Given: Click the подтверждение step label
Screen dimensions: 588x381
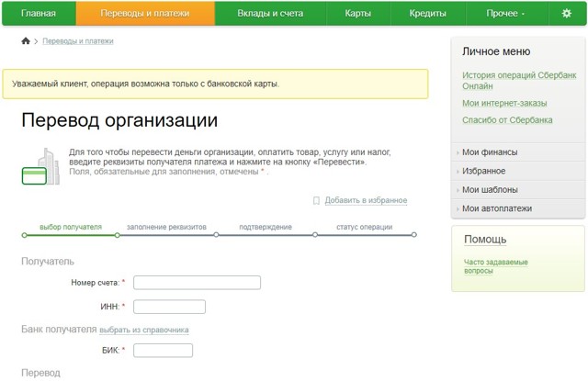Looking at the screenshot, I should [x=266, y=227].
